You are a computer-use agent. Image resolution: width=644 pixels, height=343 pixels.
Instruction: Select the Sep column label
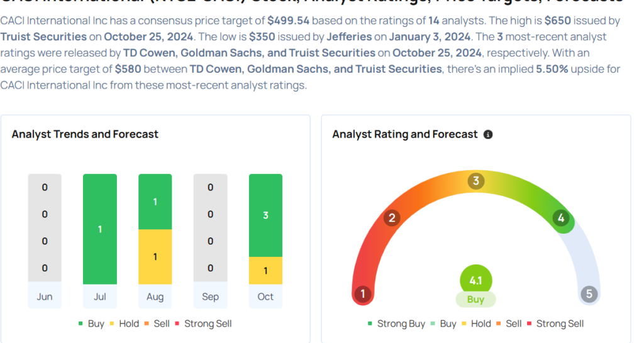point(210,297)
